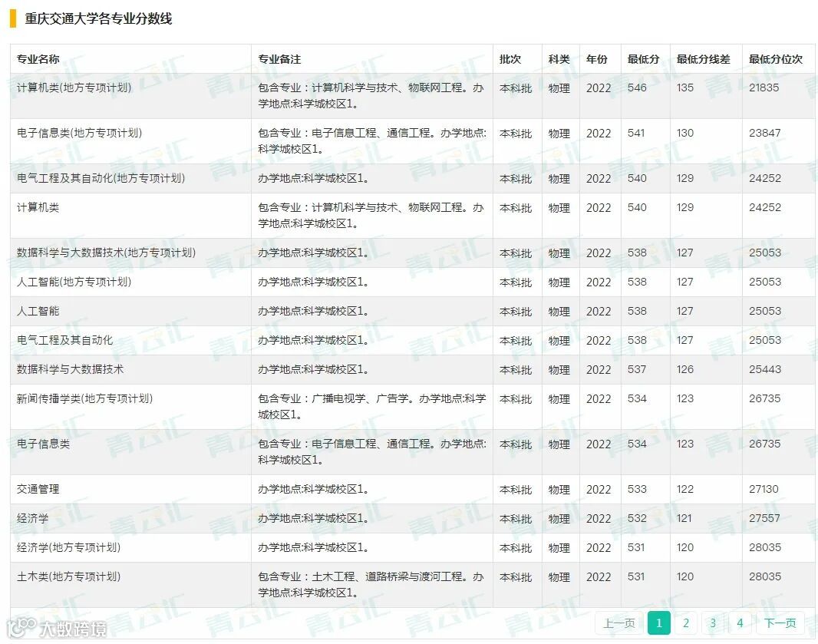Click rank value 27130
Screen dimensions: 818x644
[x=764, y=489]
